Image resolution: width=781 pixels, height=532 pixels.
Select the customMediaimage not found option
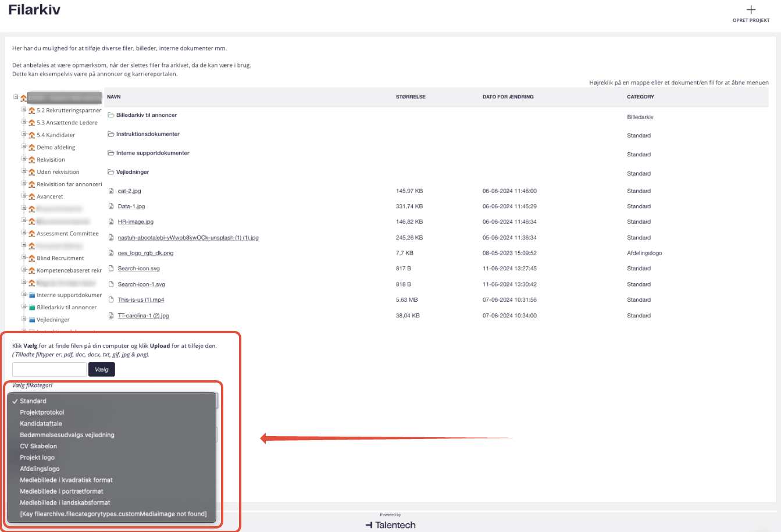[x=112, y=514]
